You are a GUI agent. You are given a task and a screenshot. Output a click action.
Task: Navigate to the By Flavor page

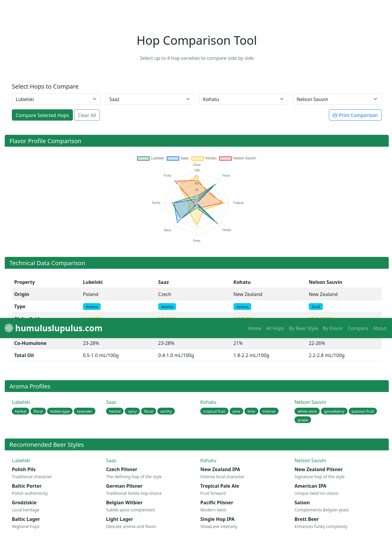click(333, 328)
